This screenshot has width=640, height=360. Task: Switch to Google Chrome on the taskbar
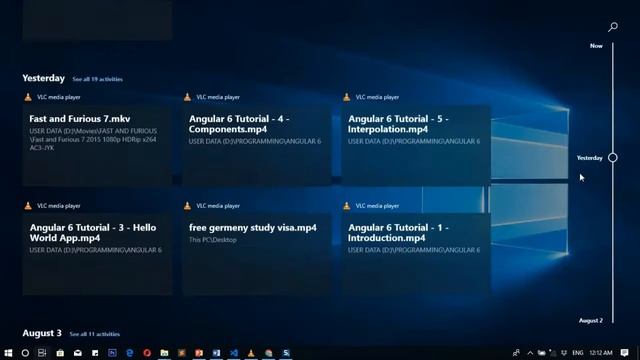269,353
